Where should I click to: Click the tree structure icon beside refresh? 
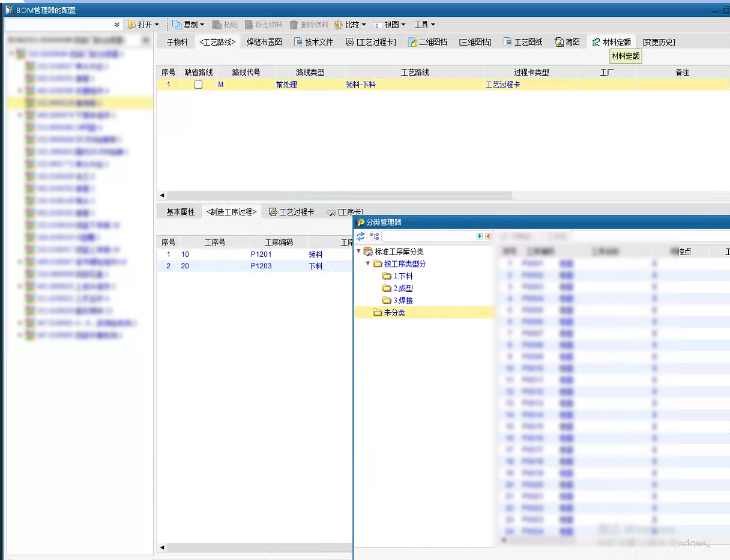coord(374,236)
